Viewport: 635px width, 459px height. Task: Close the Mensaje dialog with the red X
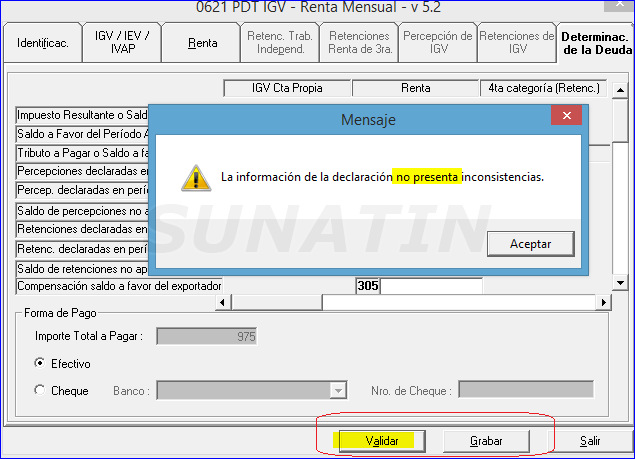click(567, 115)
